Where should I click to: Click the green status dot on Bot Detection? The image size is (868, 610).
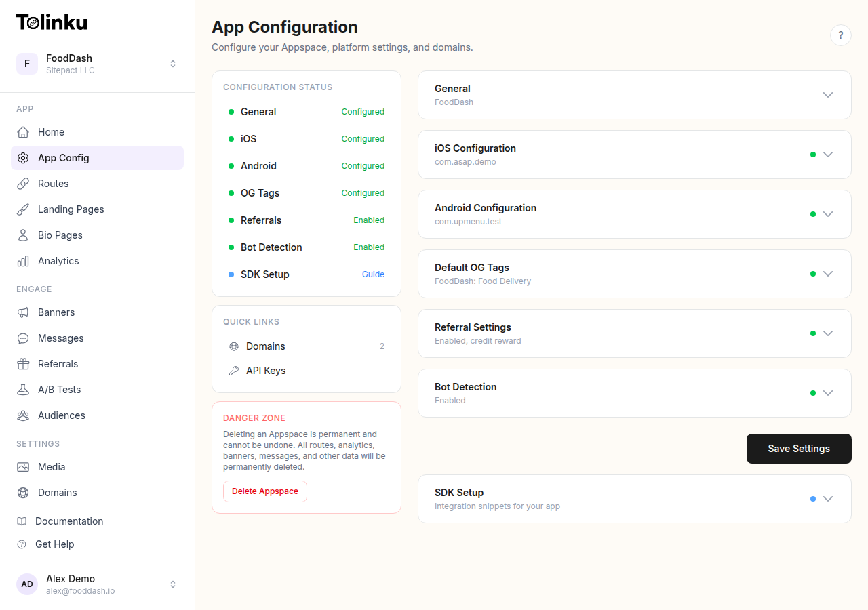pos(813,393)
